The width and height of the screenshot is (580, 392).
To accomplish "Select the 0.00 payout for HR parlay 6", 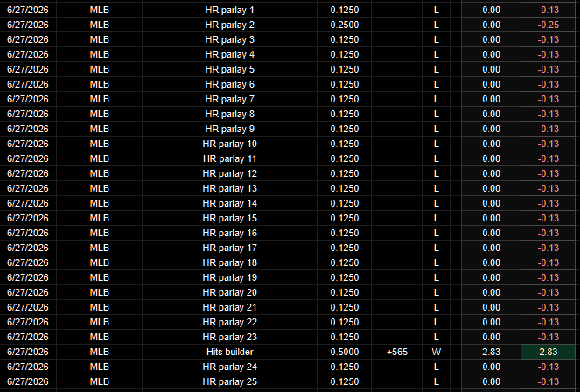I will click(x=491, y=84).
